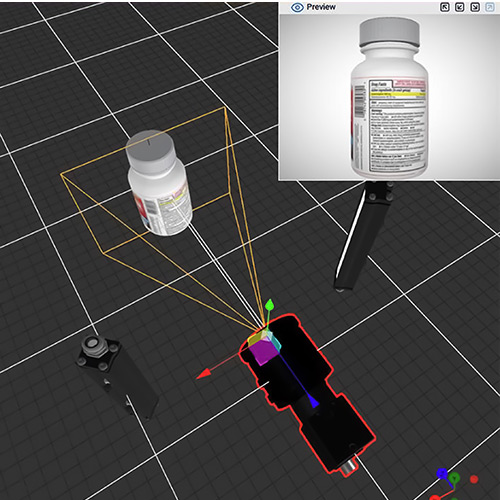The image size is (500, 500).
Task: Select the white medicine bottle in viewport
Action: (x=158, y=184)
